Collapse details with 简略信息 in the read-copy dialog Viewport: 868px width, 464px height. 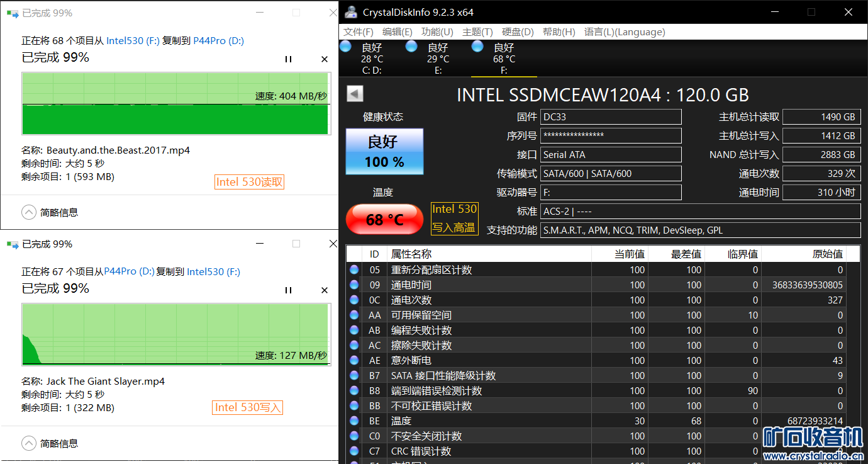50,212
